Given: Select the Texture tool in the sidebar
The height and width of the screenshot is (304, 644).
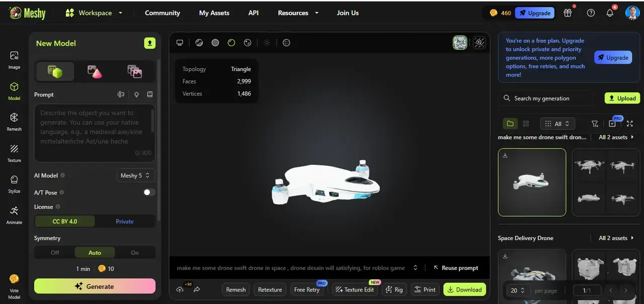Looking at the screenshot, I should point(14,153).
